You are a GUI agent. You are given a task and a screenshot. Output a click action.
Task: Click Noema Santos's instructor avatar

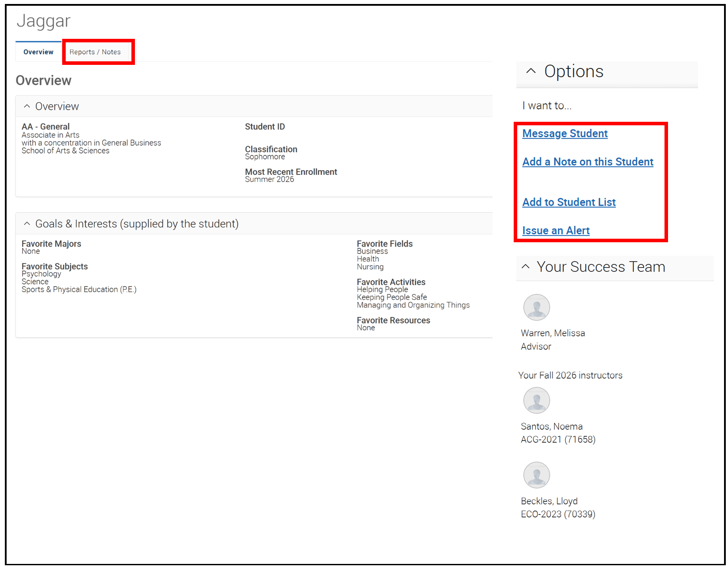click(537, 400)
